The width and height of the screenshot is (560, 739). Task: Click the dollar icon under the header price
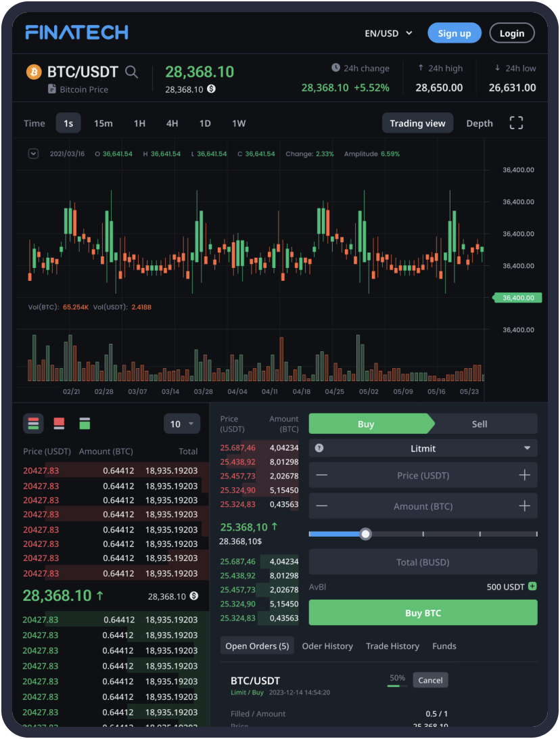212,89
